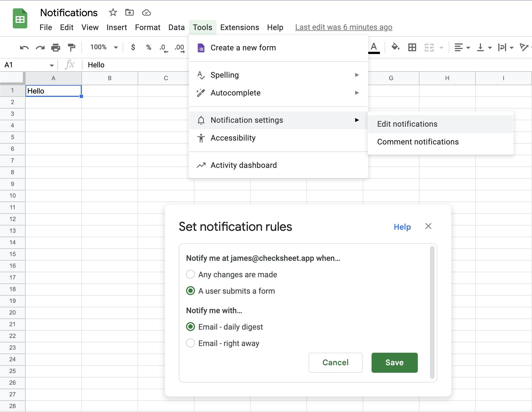This screenshot has width=532, height=412.
Task: Activate the paint format tool
Action: coord(72,48)
